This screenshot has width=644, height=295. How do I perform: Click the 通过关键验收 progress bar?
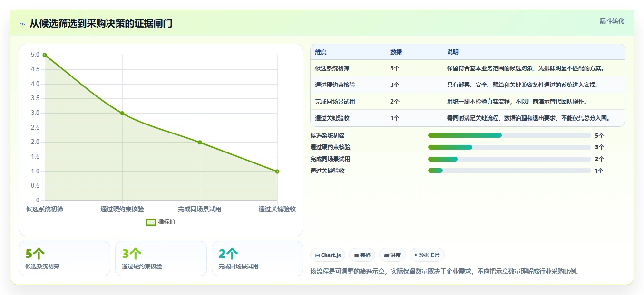(509, 171)
